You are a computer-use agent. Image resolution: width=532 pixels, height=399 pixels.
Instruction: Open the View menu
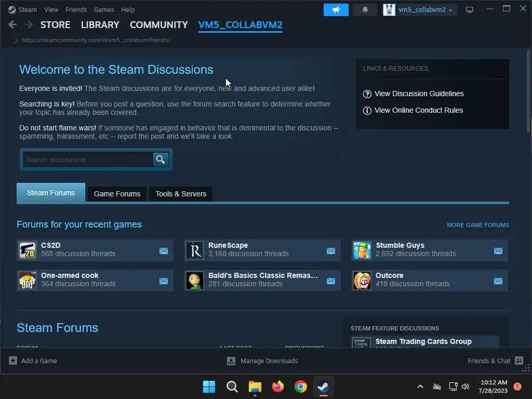coord(51,10)
